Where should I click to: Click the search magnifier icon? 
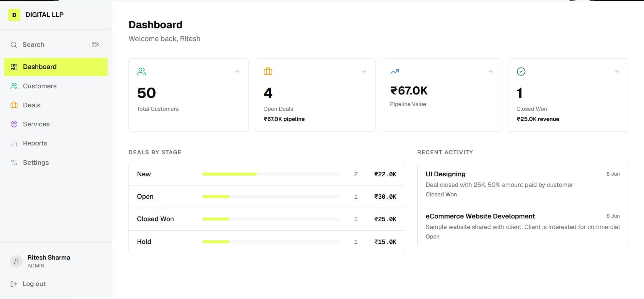pos(14,45)
